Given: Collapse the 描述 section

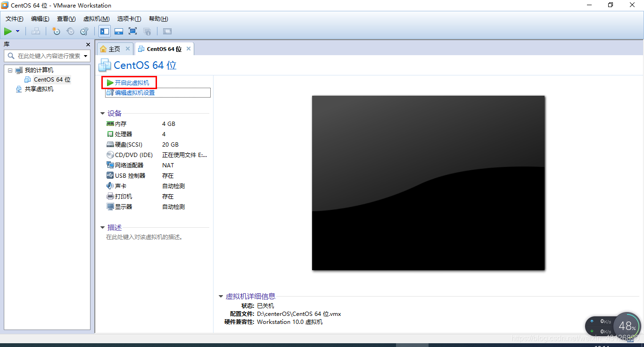Looking at the screenshot, I should point(102,228).
